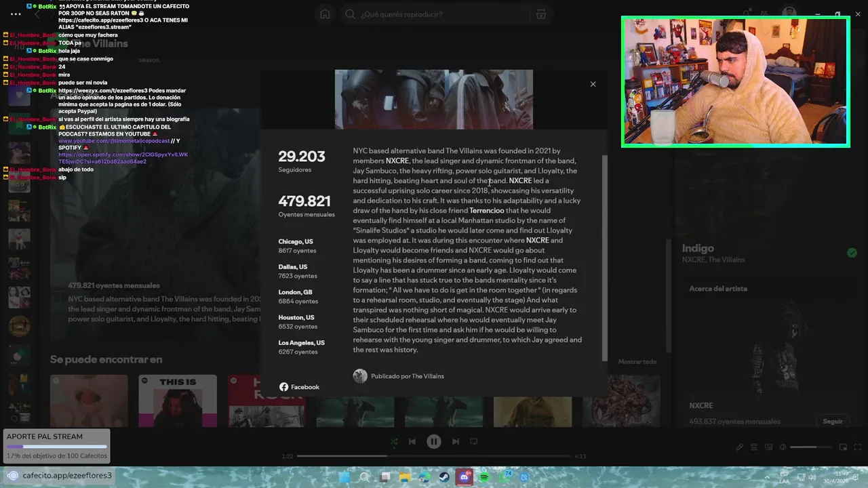Click the biography popup scrollbar
This screenshot has width=868, height=488.
[605, 258]
